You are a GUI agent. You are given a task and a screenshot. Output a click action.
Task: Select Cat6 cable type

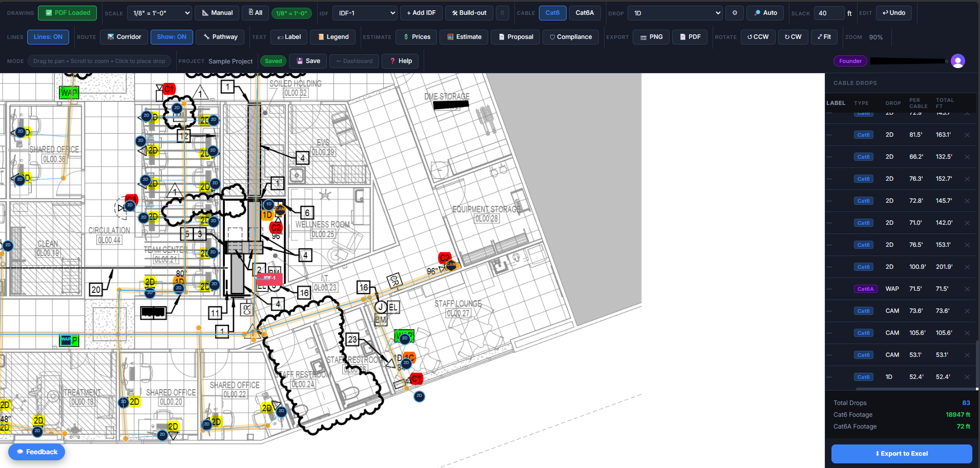coord(552,13)
